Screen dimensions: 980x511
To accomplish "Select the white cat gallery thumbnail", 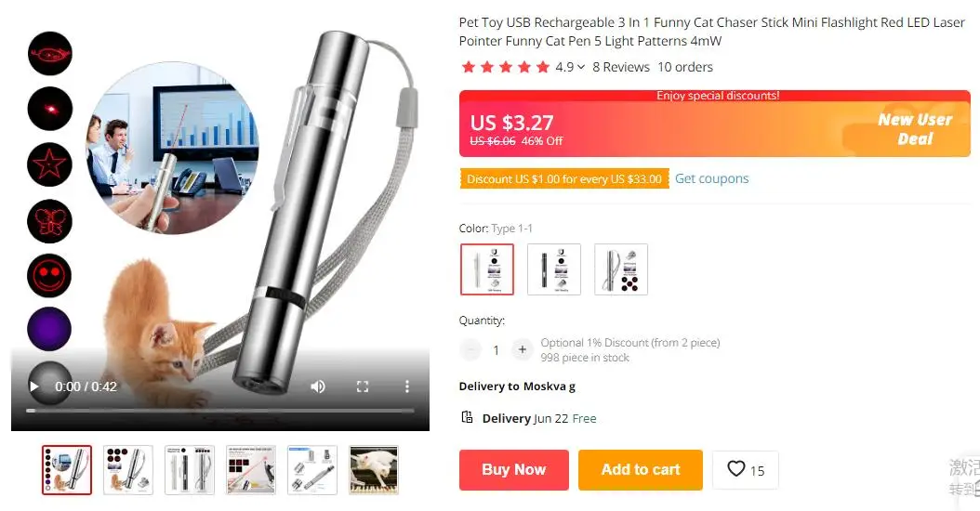I will pyautogui.click(x=374, y=470).
